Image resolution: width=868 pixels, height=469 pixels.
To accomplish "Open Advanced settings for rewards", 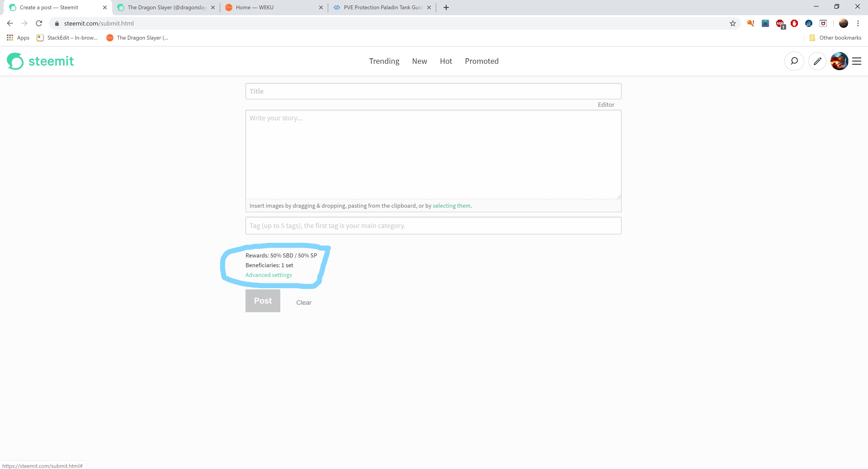I will point(269,275).
